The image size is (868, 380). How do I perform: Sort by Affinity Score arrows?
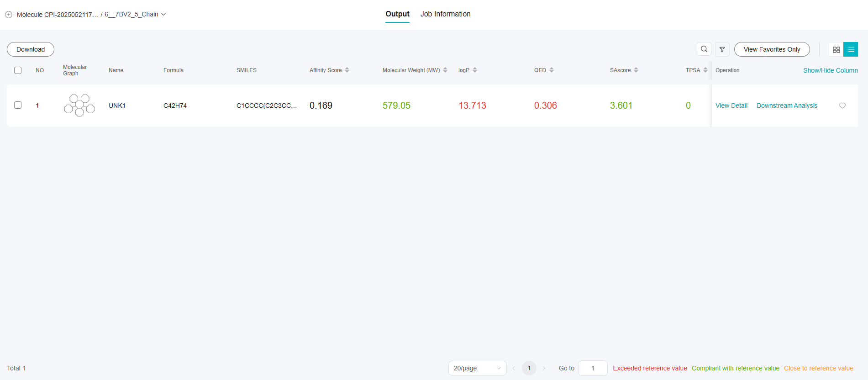[x=347, y=70]
